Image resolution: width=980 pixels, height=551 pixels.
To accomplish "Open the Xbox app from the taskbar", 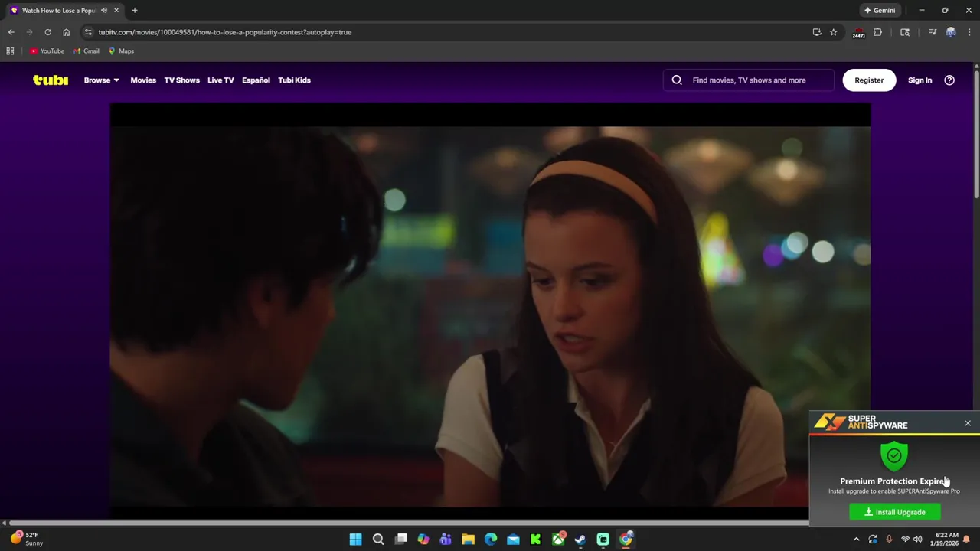I will [x=558, y=540].
